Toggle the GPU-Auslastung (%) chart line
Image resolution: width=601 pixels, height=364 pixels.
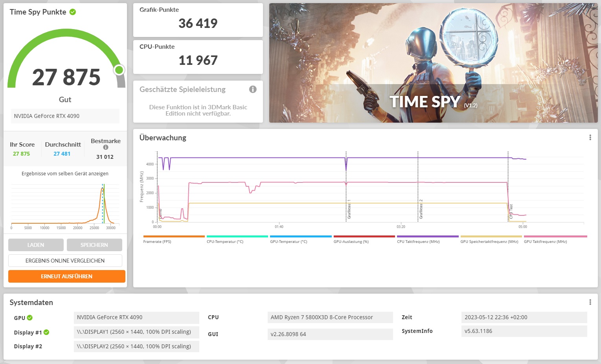(x=351, y=241)
